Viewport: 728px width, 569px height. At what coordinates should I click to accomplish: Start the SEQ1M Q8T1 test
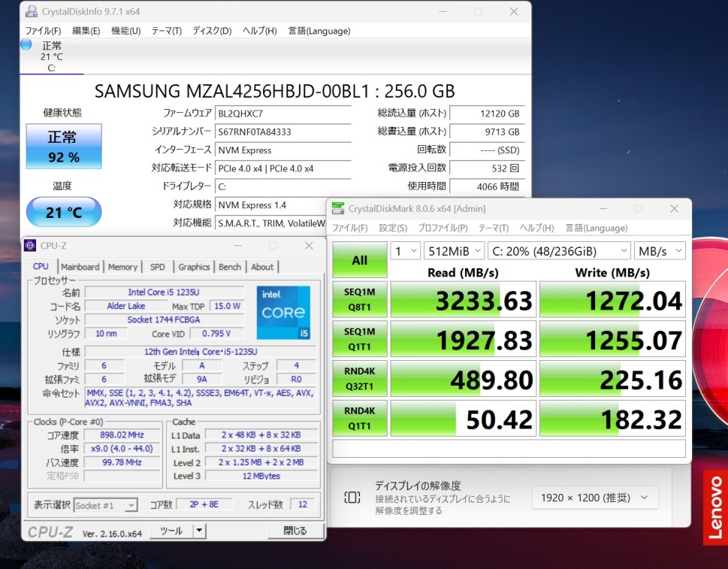(359, 300)
